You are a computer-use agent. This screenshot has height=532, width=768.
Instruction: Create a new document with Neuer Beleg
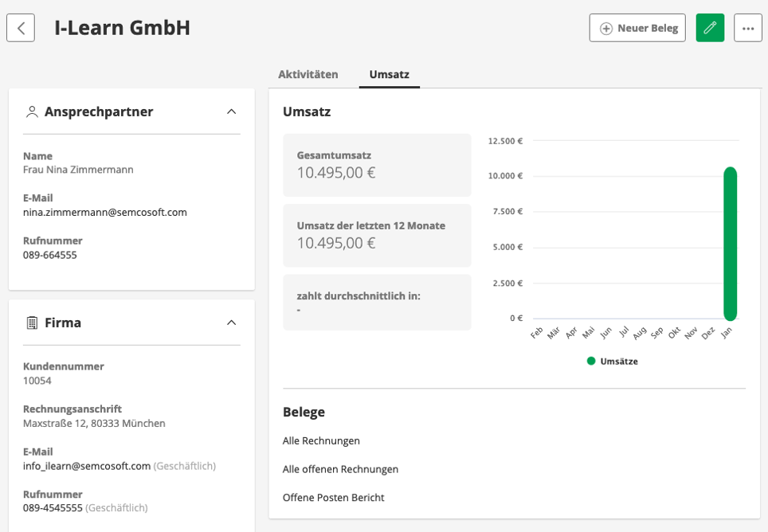point(637,28)
